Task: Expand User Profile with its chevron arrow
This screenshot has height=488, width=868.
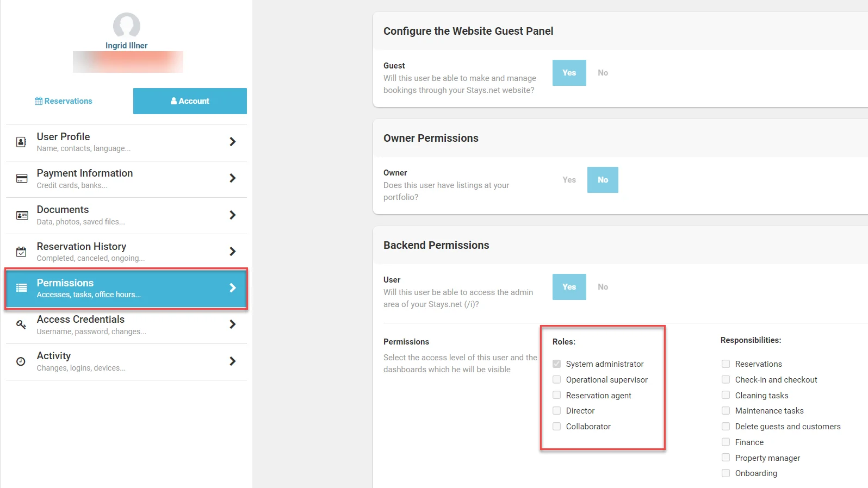Action: point(233,142)
